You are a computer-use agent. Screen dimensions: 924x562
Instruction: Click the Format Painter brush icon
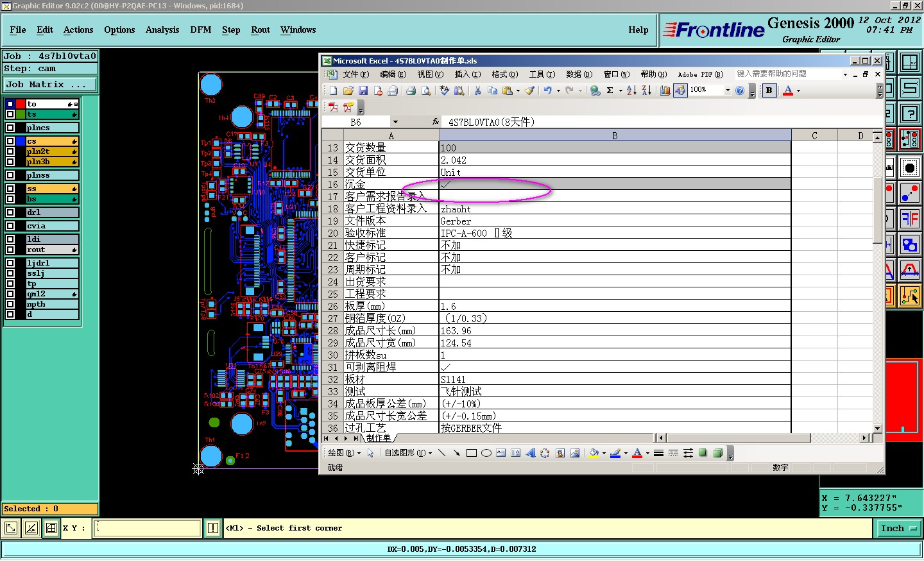[529, 90]
